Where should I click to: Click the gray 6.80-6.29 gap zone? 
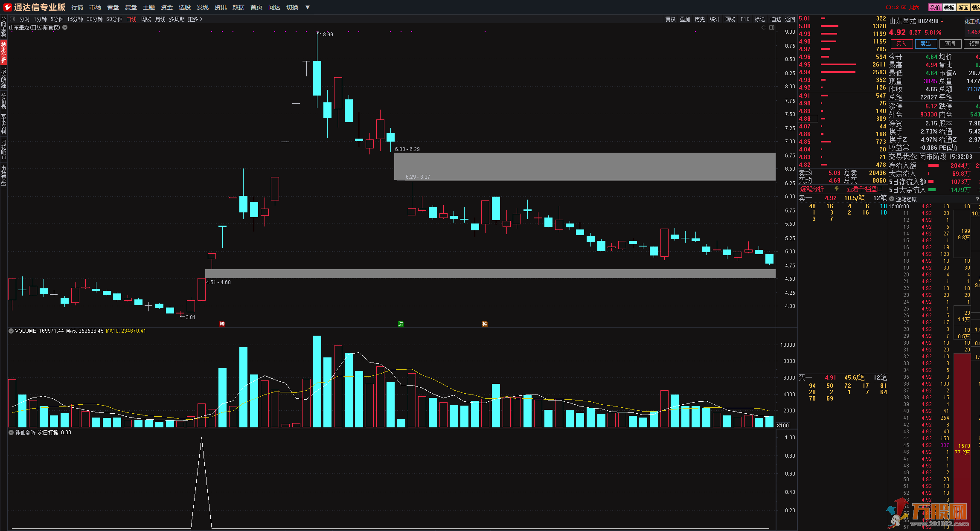pos(585,165)
